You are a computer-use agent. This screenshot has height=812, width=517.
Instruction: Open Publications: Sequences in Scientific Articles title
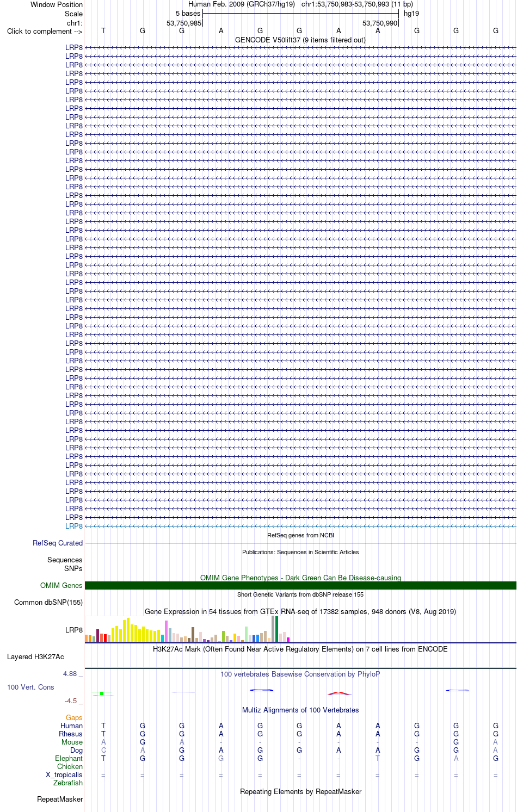tap(300, 552)
